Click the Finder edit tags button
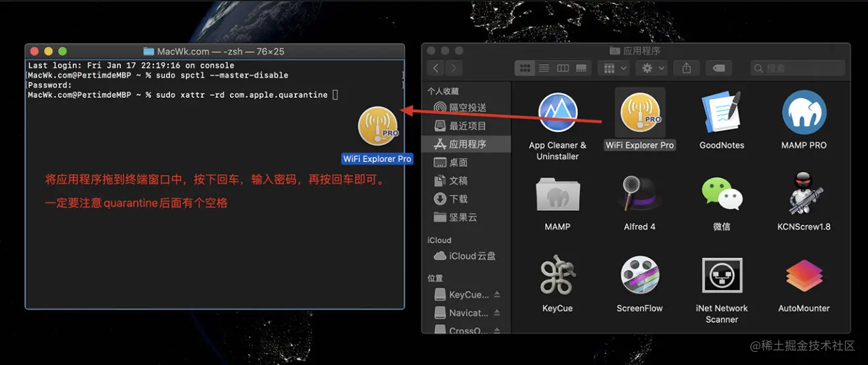The height and width of the screenshot is (365, 868). (x=719, y=68)
